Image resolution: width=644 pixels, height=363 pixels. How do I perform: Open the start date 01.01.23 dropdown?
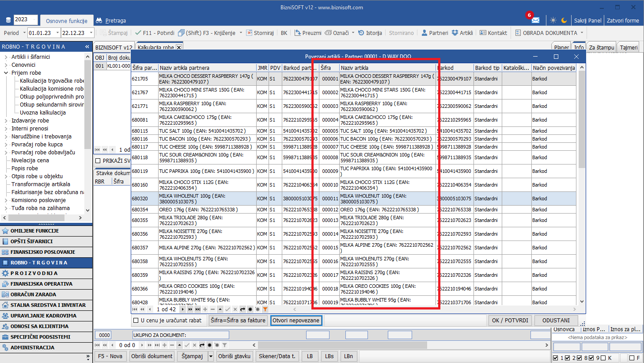coord(57,33)
